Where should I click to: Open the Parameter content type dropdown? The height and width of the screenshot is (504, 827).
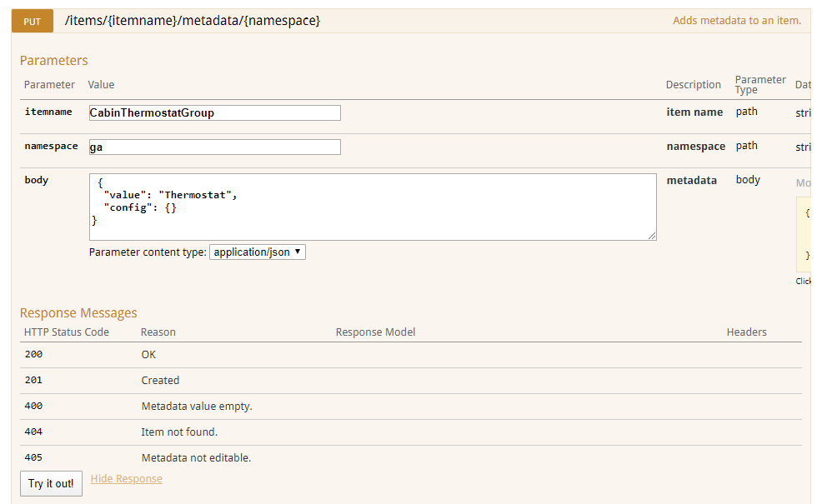258,252
